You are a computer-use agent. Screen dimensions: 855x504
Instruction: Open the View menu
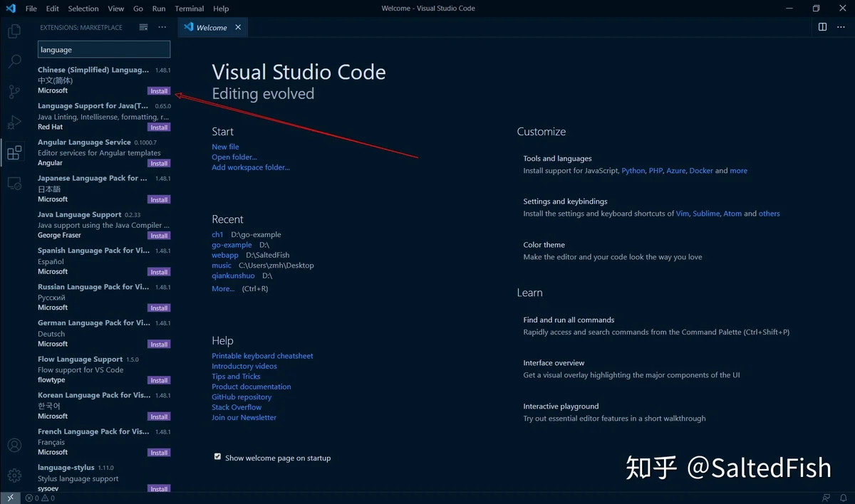pyautogui.click(x=116, y=9)
